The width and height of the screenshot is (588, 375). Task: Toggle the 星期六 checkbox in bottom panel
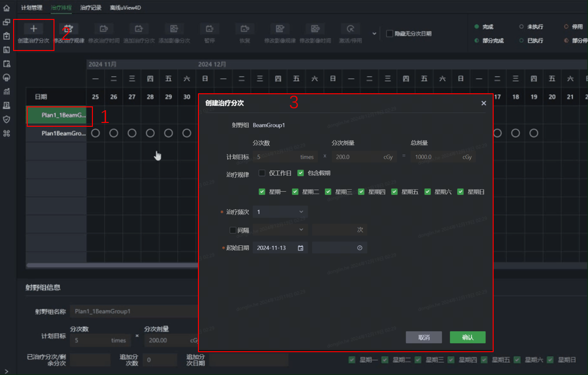click(x=517, y=360)
